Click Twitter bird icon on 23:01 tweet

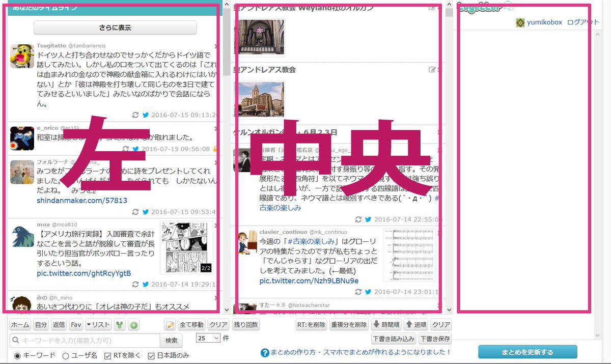pyautogui.click(x=368, y=292)
